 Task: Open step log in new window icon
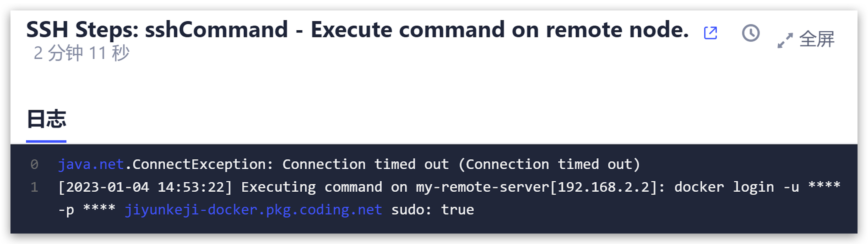click(710, 33)
